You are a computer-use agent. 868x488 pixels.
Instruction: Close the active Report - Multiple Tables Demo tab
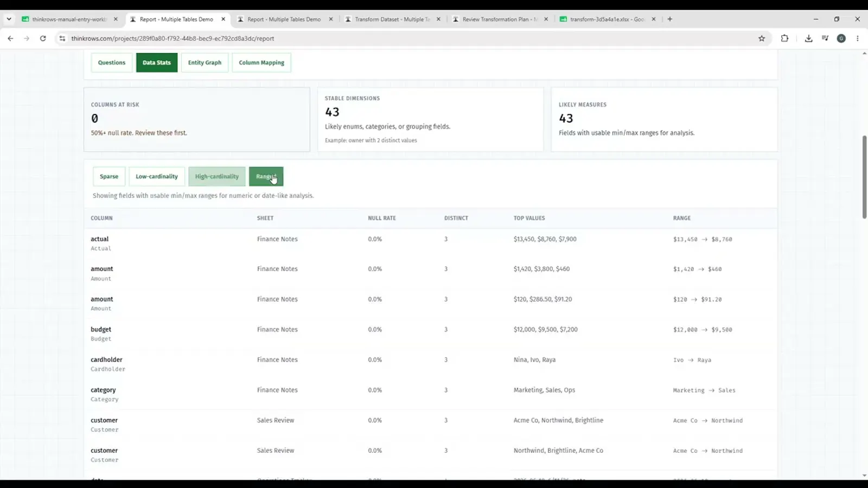tap(223, 19)
